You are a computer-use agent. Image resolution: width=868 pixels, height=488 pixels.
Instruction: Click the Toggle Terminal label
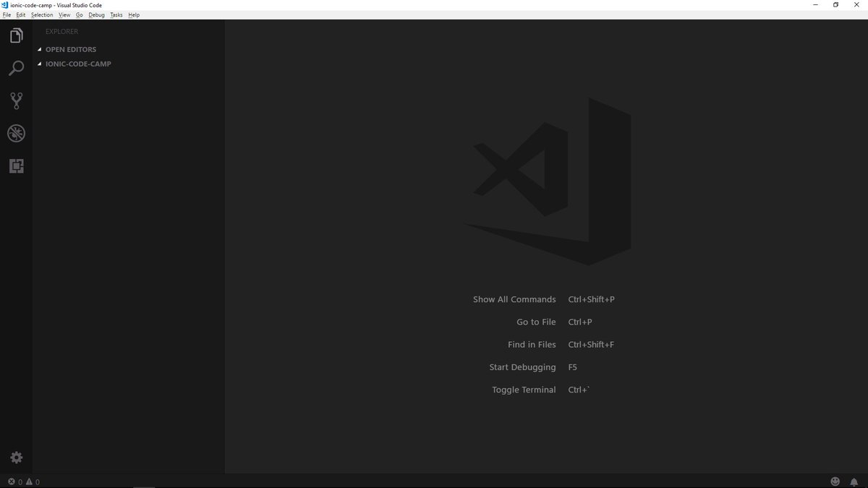tap(524, 390)
